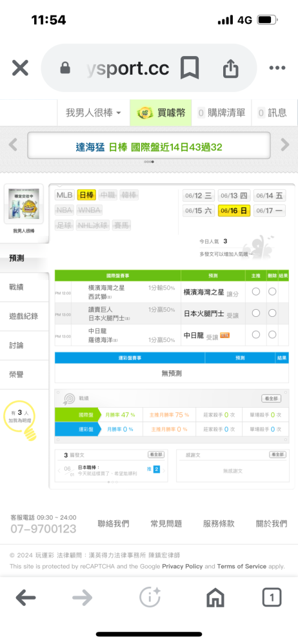Screen dimensions: 298x644
Task: Open the 戰績 sidebar tab
Action: pyautogui.click(x=17, y=287)
